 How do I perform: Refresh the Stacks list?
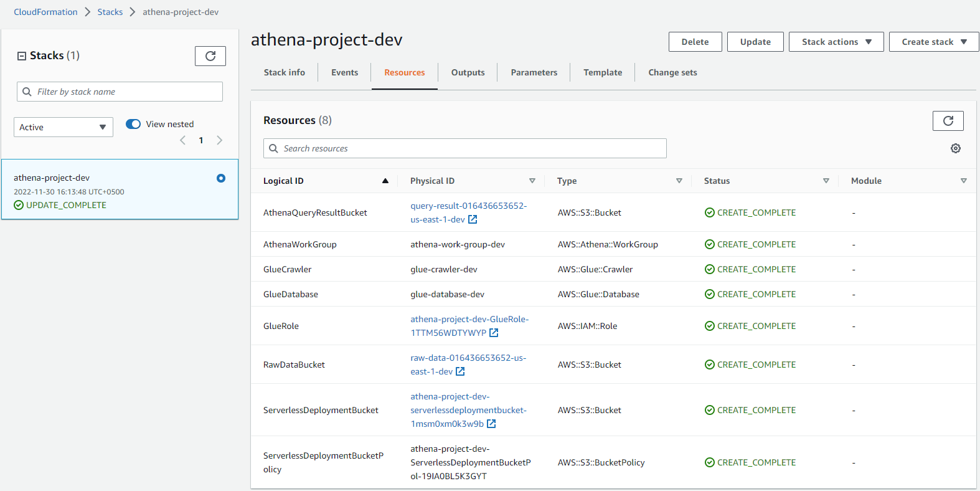tap(210, 56)
